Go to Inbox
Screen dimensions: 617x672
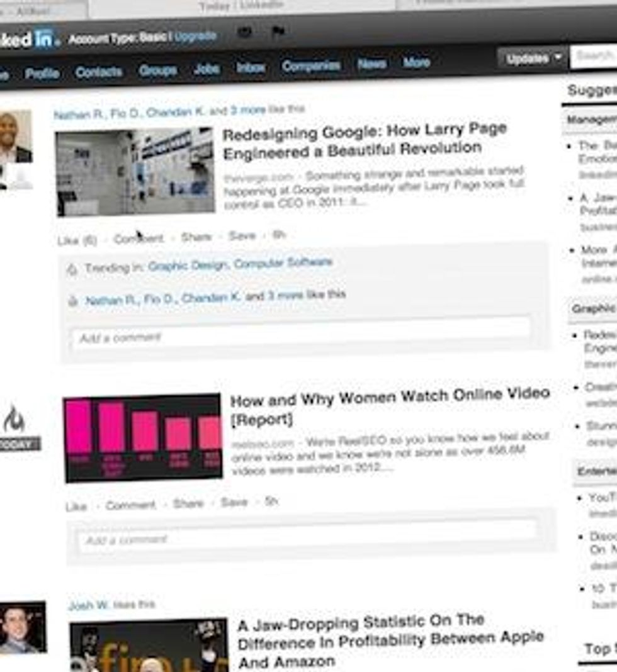pos(251,67)
